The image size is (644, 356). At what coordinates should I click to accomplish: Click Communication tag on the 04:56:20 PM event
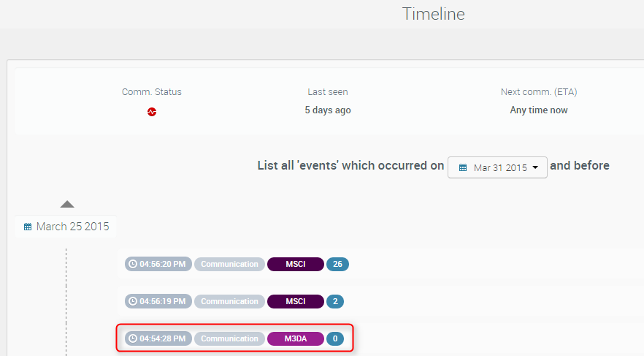click(229, 264)
